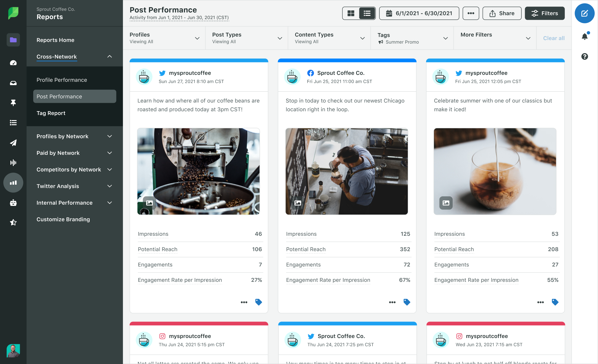This screenshot has height=364, width=598.
Task: Click the ellipsis icon on Sprout Coffee Facebook post
Action: [x=392, y=302]
